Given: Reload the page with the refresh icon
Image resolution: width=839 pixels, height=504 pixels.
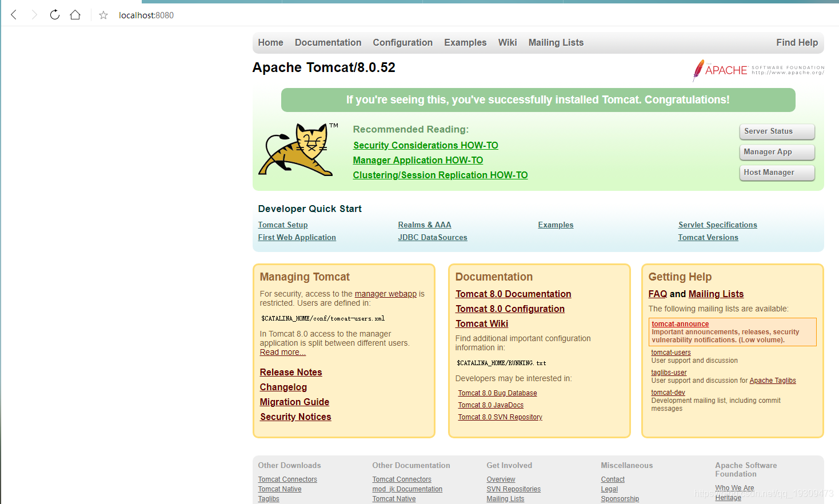Looking at the screenshot, I should (55, 15).
